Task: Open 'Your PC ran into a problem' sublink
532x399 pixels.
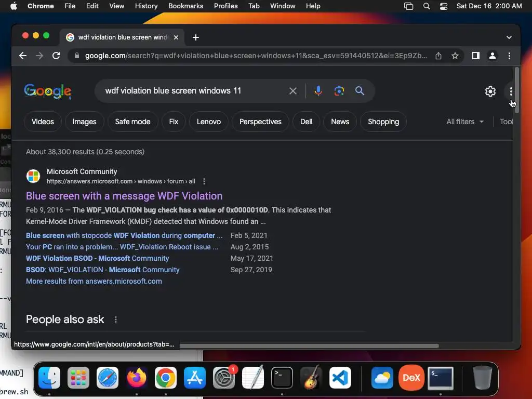Action: (122, 247)
